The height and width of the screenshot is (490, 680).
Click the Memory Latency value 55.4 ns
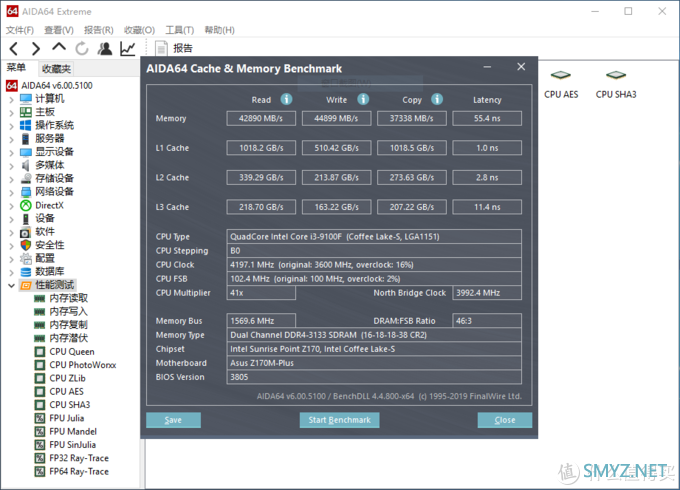pyautogui.click(x=487, y=118)
